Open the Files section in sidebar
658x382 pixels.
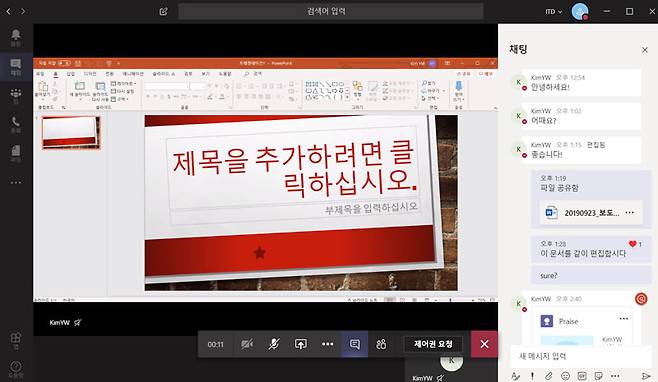click(16, 153)
